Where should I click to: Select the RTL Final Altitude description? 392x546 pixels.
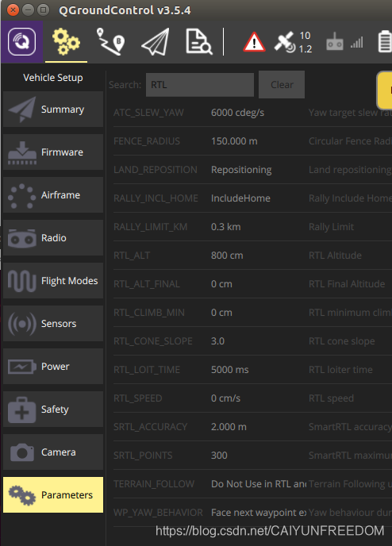tap(347, 284)
